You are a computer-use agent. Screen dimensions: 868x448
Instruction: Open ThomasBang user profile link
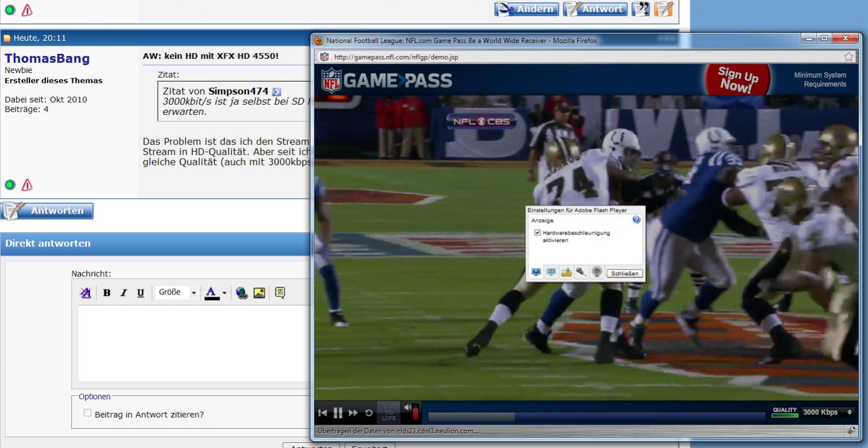tap(47, 58)
